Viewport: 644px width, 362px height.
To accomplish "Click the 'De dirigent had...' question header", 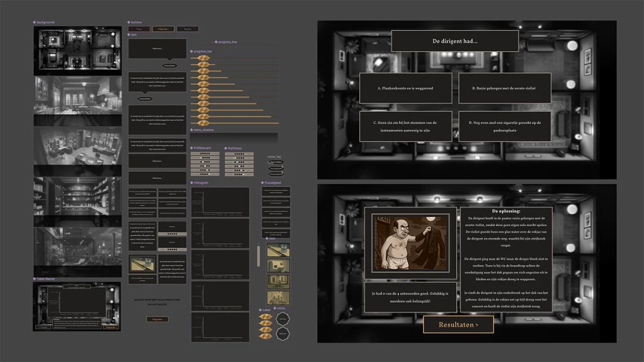I will pyautogui.click(x=454, y=41).
